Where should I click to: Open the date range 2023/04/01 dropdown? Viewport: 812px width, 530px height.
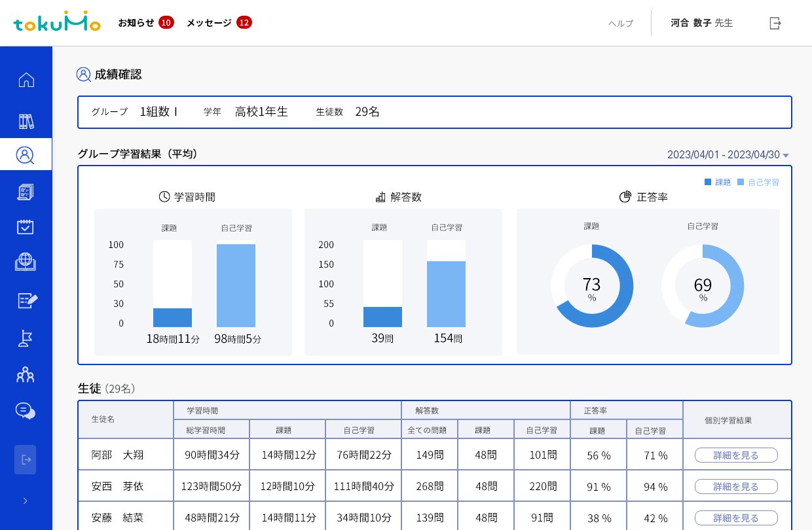[x=728, y=155]
